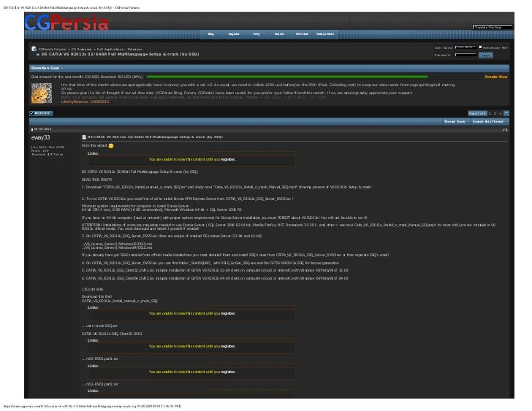The width and height of the screenshot is (532, 411).
Task: Open the cat QR code donation image
Action: point(42,93)
